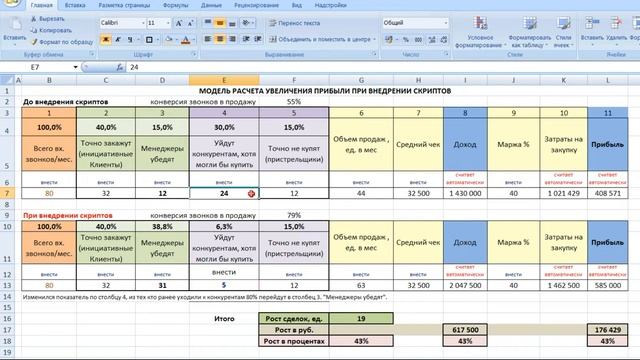Open the Вид tab

297,5
